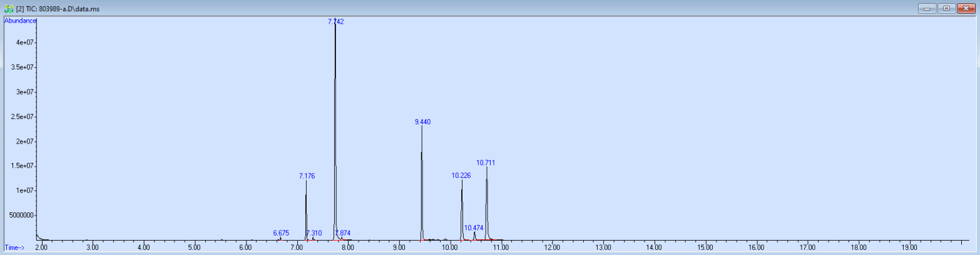The width and height of the screenshot is (980, 255).
Task: Click the 14.00 time axis label
Action: pos(654,248)
